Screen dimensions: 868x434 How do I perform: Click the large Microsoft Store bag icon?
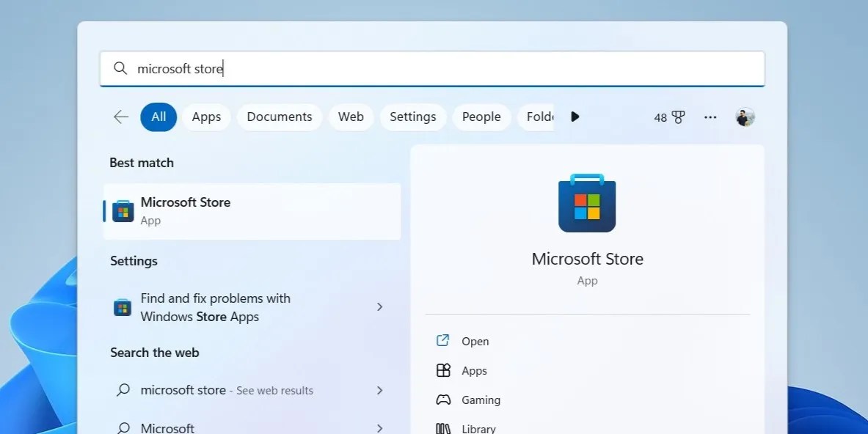click(x=587, y=203)
